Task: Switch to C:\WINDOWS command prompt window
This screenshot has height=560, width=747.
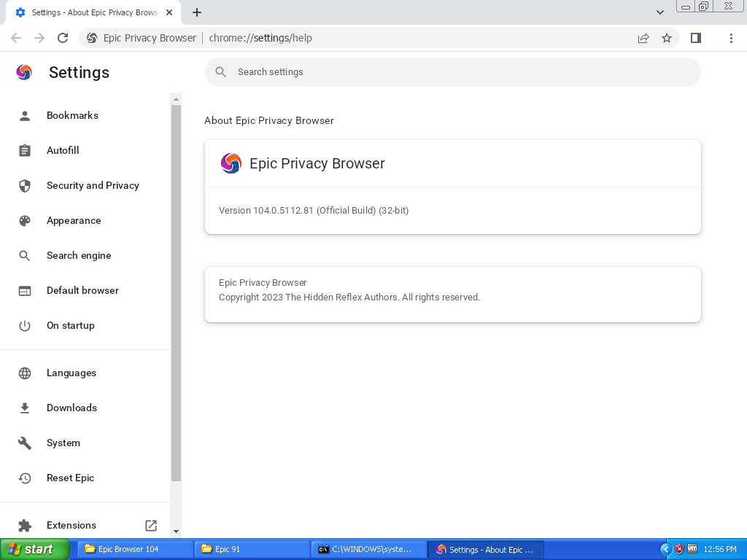Action: click(368, 550)
